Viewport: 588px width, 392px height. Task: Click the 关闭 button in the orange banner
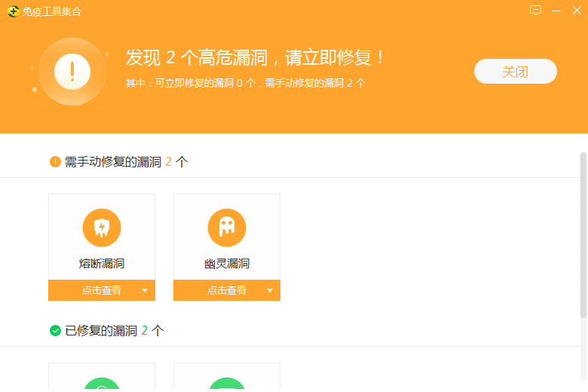pos(515,72)
